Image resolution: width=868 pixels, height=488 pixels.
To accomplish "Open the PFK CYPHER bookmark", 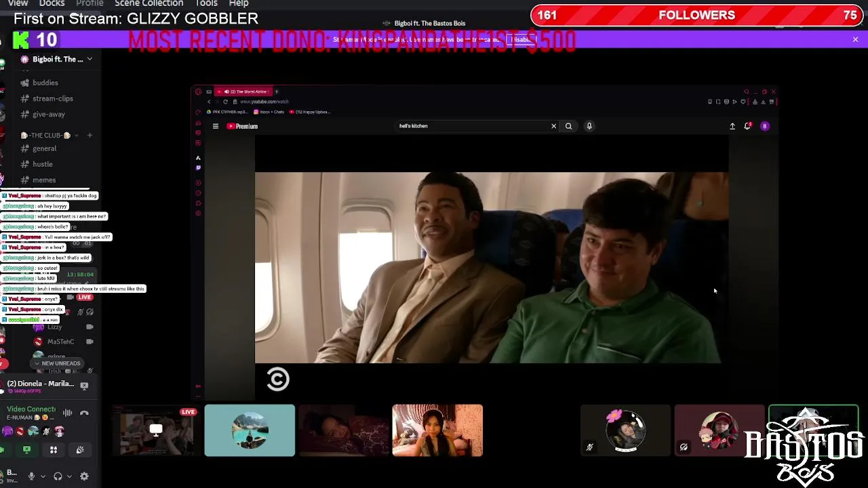I will (229, 112).
